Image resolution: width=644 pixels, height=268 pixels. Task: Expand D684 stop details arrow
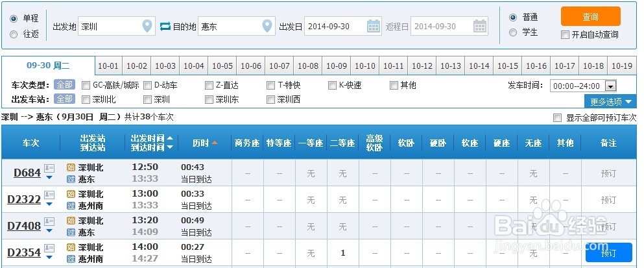pos(49,178)
